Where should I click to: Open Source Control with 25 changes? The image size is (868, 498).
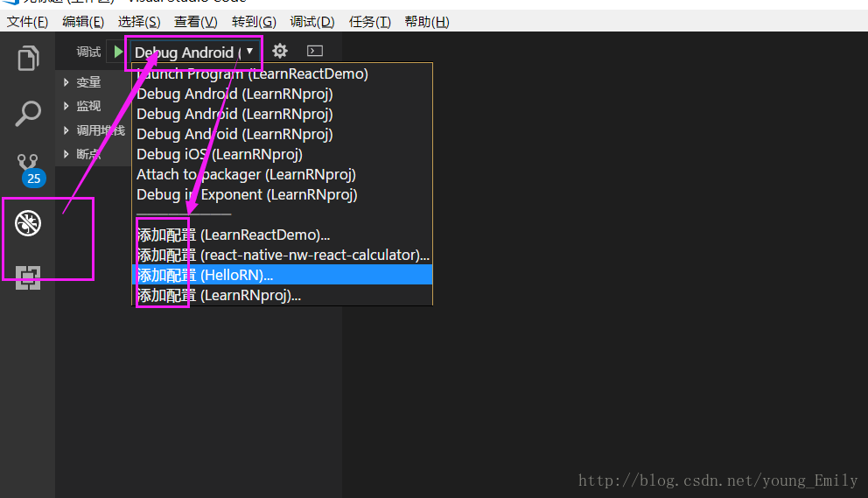point(30,169)
